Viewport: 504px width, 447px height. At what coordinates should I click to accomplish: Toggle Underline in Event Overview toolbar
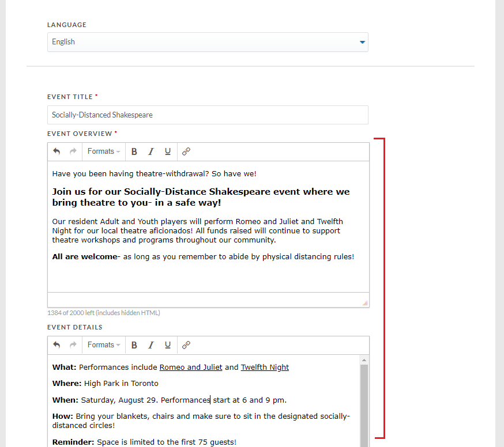[167, 151]
